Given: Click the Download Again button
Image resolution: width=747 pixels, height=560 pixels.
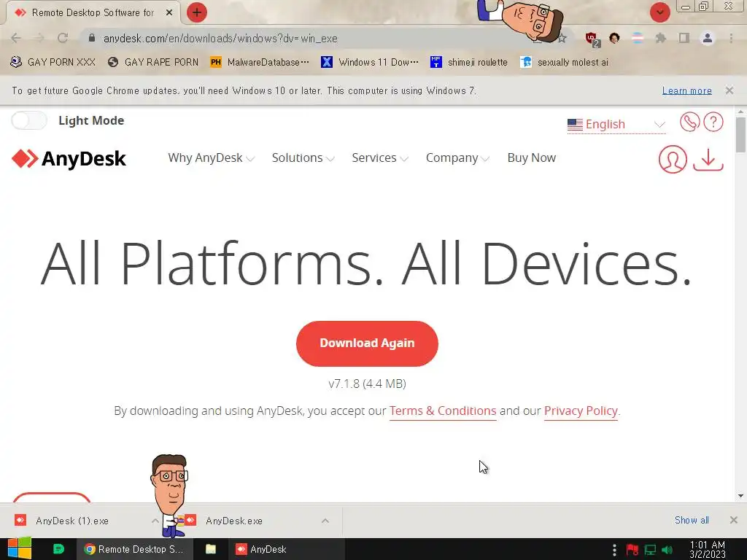Looking at the screenshot, I should tap(367, 343).
